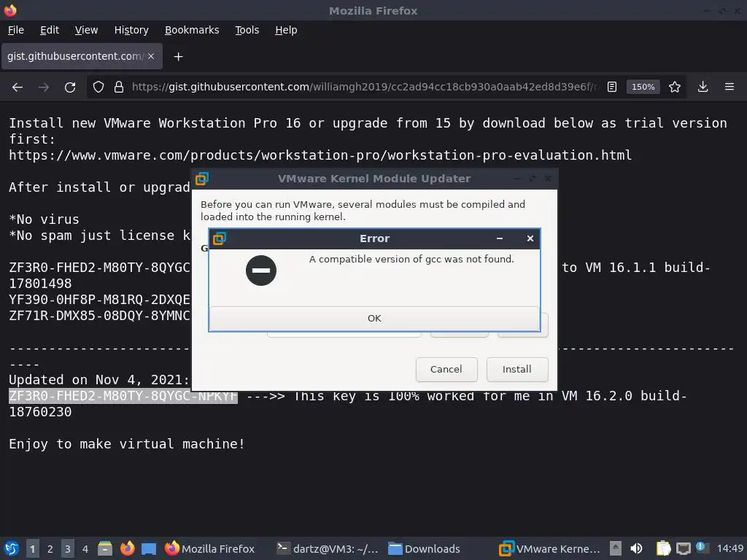Click key text YF390-0HF8P-M81RQ-2DXQE

click(x=99, y=300)
